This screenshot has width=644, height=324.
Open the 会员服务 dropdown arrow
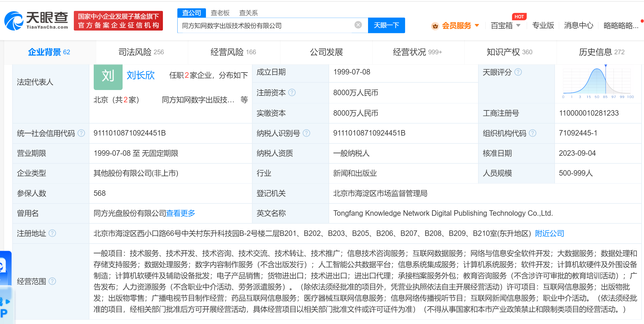tap(477, 25)
